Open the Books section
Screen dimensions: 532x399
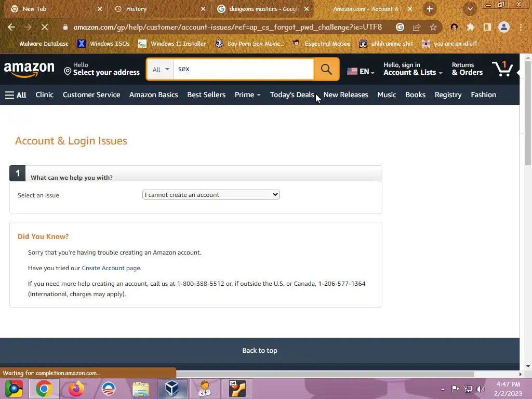click(x=415, y=95)
